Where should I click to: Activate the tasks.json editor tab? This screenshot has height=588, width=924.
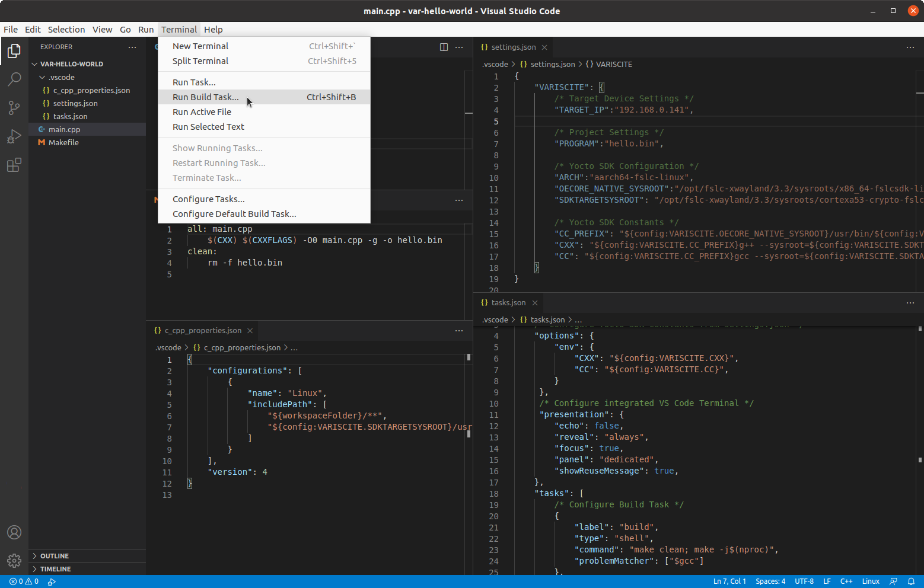click(509, 303)
